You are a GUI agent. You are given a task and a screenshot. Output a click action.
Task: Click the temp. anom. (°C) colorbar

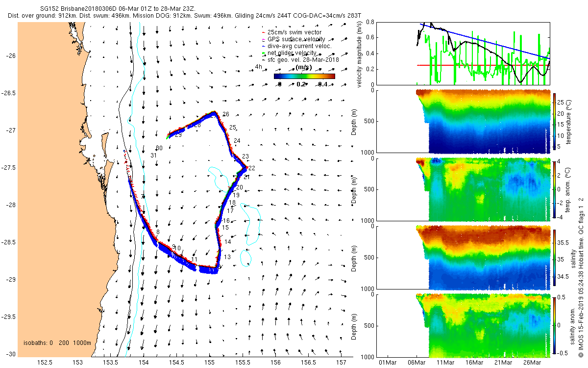(x=555, y=189)
